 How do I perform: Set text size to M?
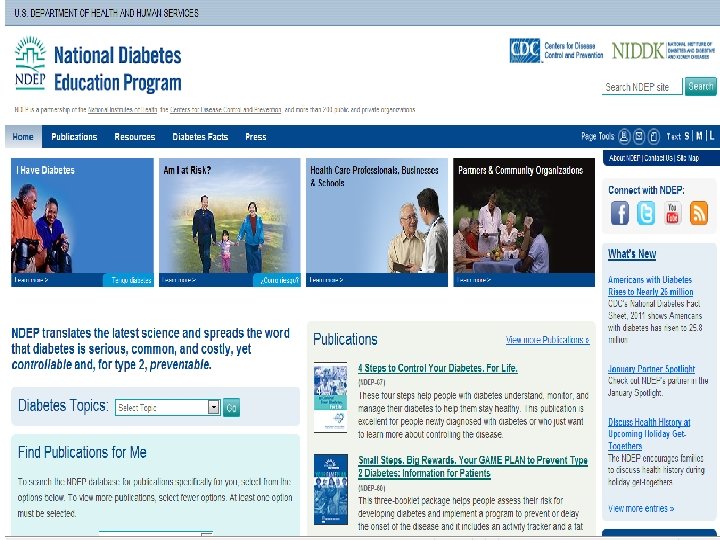[x=699, y=136]
